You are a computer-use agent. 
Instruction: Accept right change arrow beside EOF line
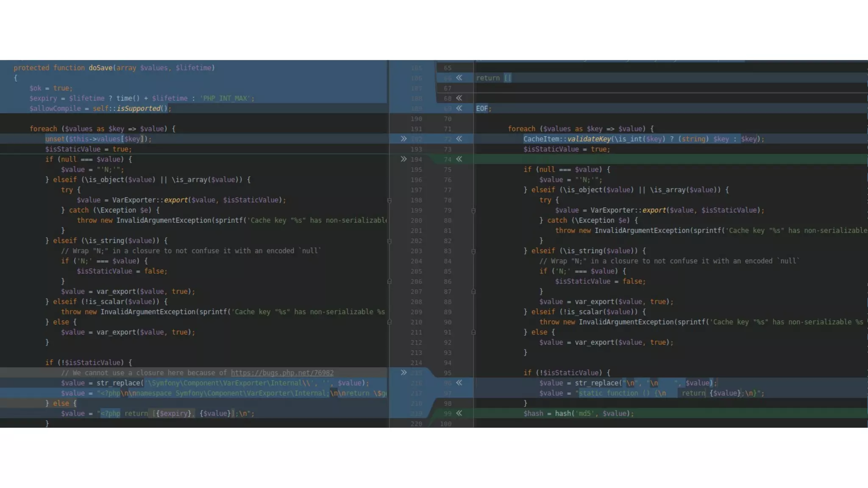pos(459,108)
